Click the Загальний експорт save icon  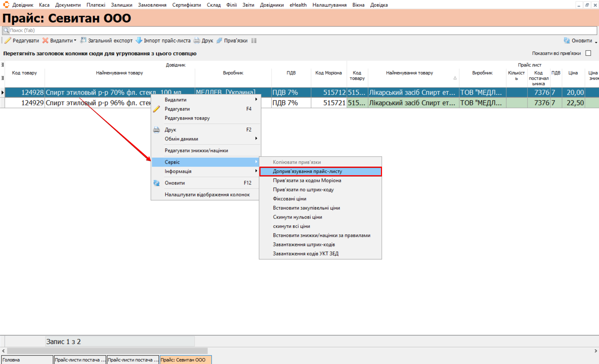coord(83,40)
